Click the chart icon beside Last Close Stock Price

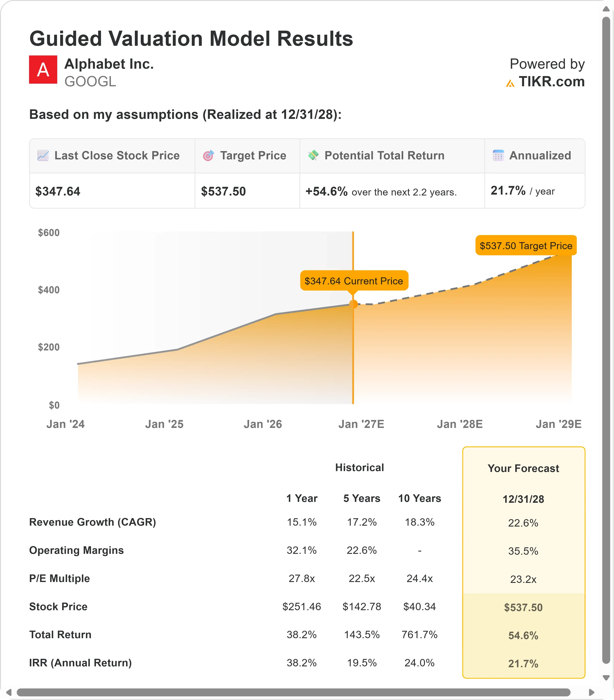[43, 155]
